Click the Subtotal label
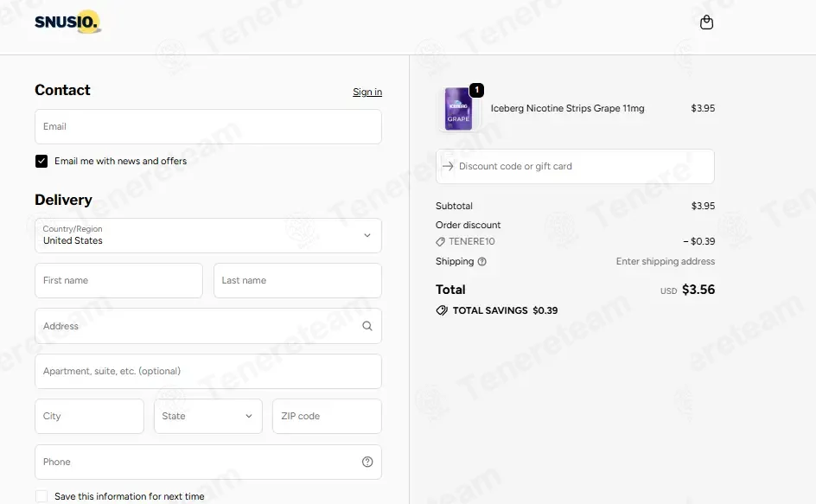This screenshot has height=504, width=816. [x=454, y=206]
